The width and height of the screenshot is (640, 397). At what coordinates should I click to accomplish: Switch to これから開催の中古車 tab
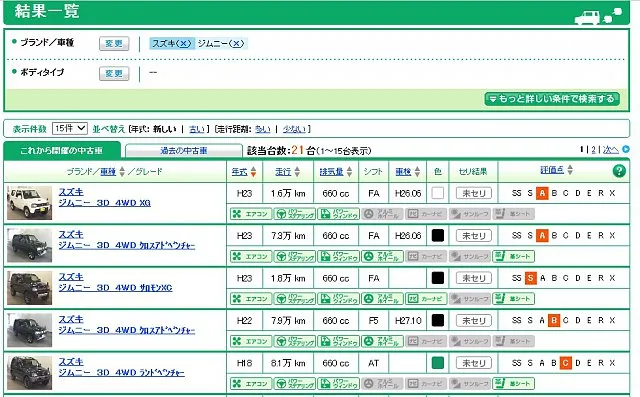point(62,151)
